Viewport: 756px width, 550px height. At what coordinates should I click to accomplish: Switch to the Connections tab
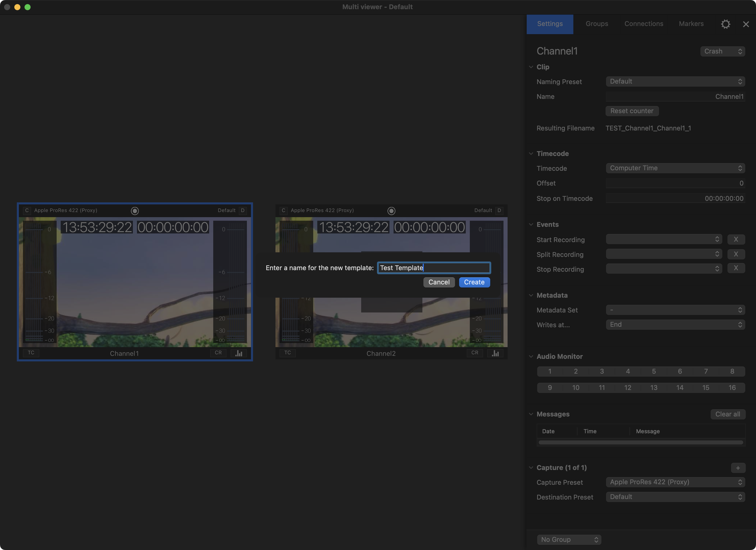tap(644, 24)
